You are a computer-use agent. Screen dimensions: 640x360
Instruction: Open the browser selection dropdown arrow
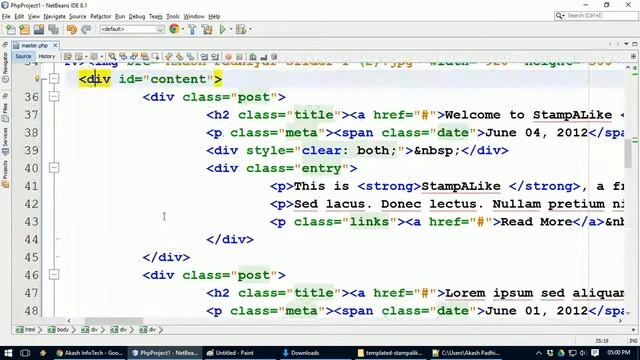click(182, 29)
